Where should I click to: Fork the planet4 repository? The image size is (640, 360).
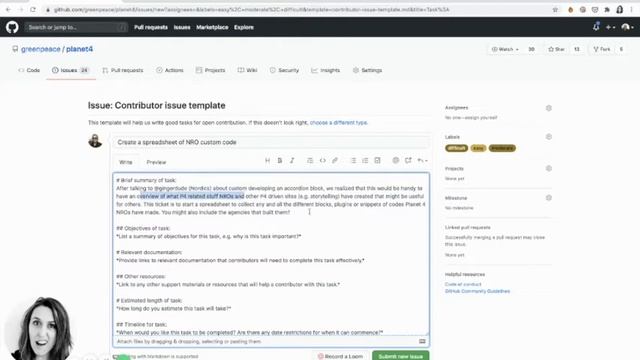602,49
